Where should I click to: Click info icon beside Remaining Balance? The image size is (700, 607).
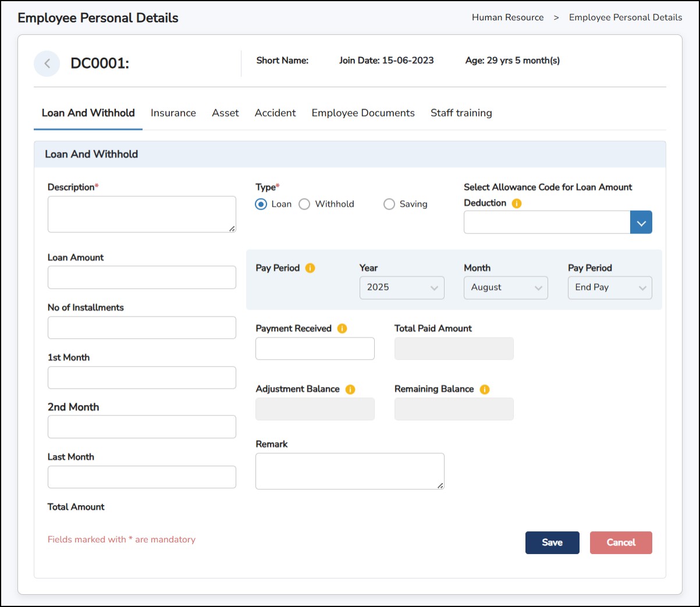(x=485, y=389)
